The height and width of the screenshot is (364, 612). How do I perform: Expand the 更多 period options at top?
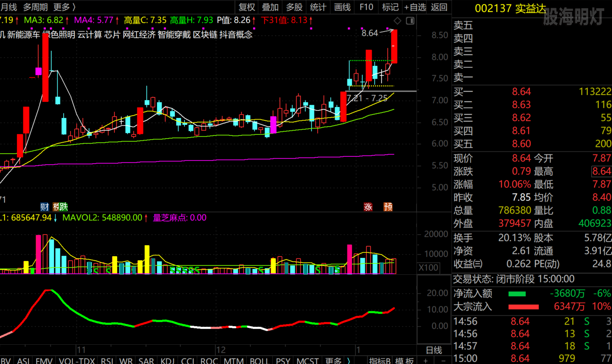(x=65, y=7)
